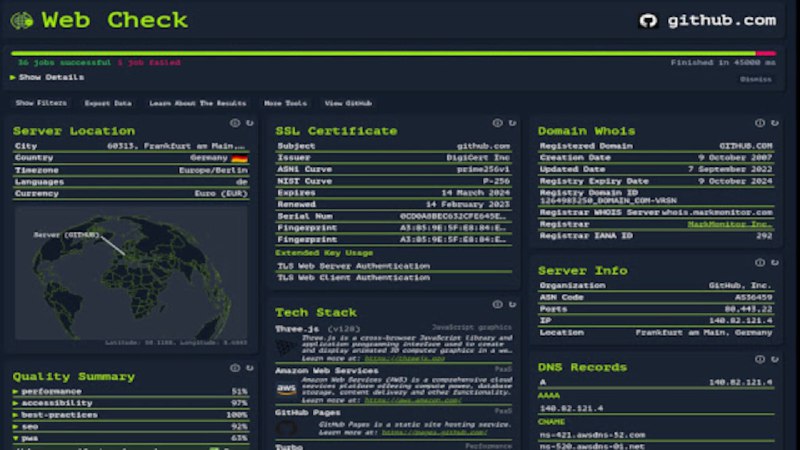Click the Registrar IANA ID 292 row
Screen dimensions: 800x450
pos(656,236)
